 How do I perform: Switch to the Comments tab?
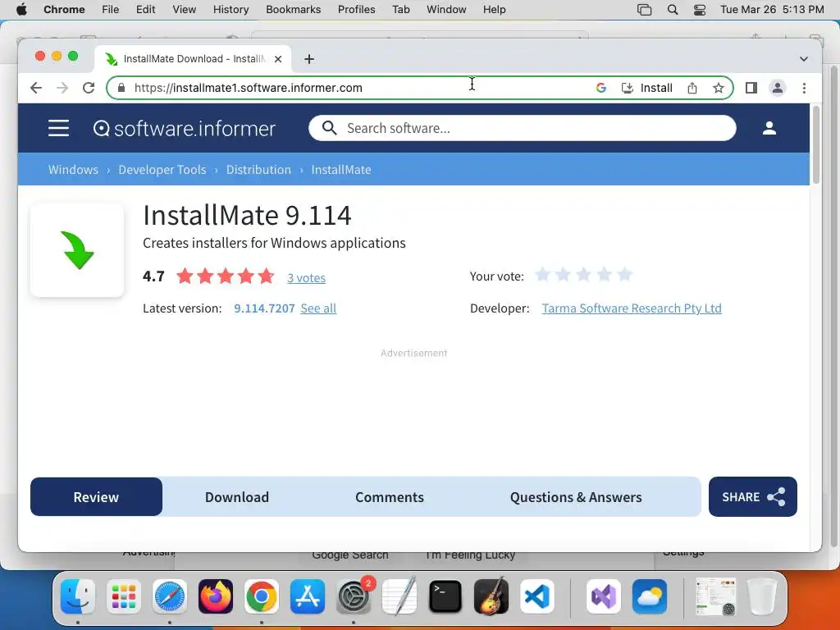(x=390, y=497)
